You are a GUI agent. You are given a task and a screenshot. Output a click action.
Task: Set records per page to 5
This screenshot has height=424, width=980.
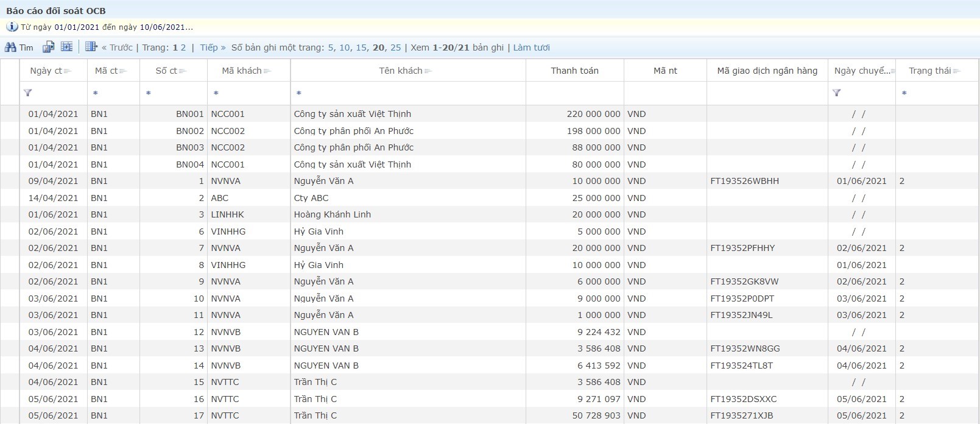[x=331, y=48]
